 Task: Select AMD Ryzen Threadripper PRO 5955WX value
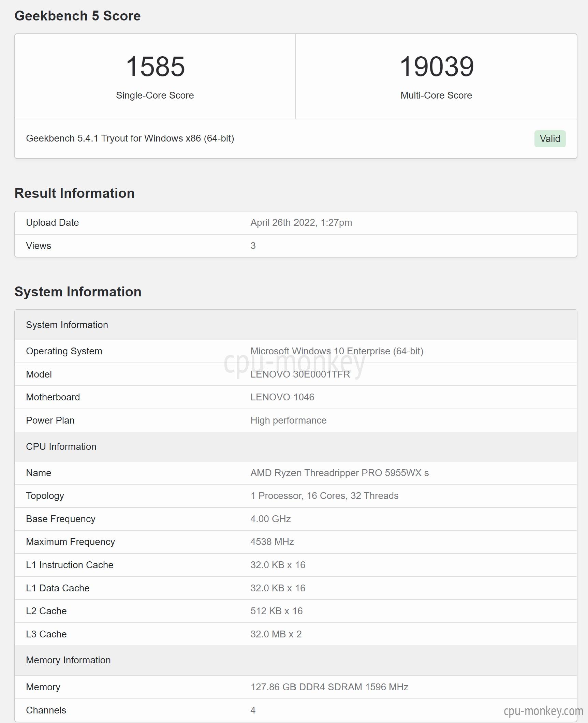pyautogui.click(x=340, y=473)
